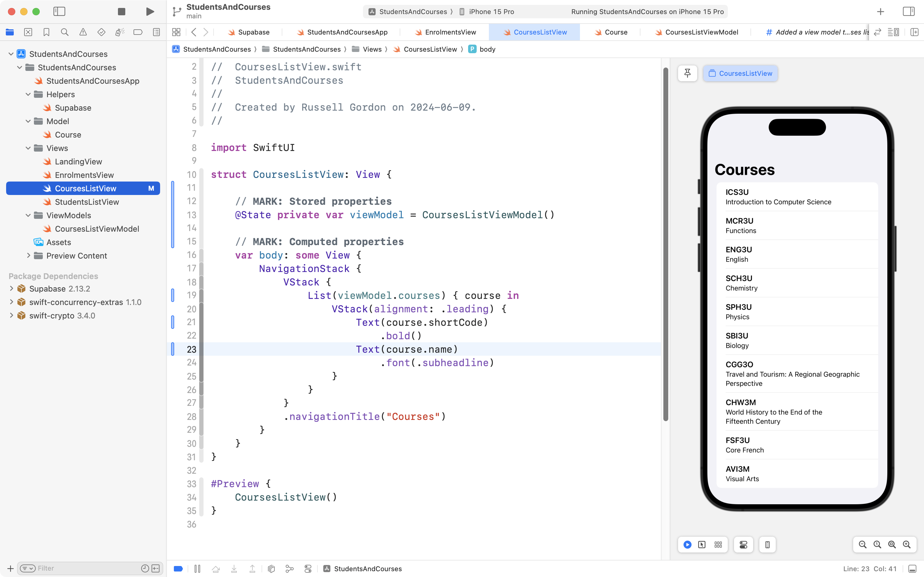The width and height of the screenshot is (924, 577).
Task: Toggle the right inspector panel
Action: coord(908,11)
